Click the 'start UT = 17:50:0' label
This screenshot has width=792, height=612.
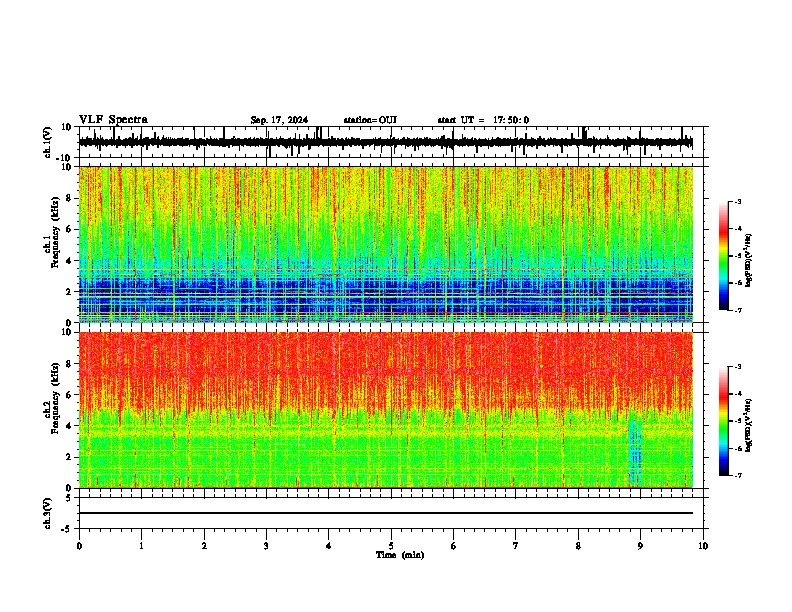(483, 120)
